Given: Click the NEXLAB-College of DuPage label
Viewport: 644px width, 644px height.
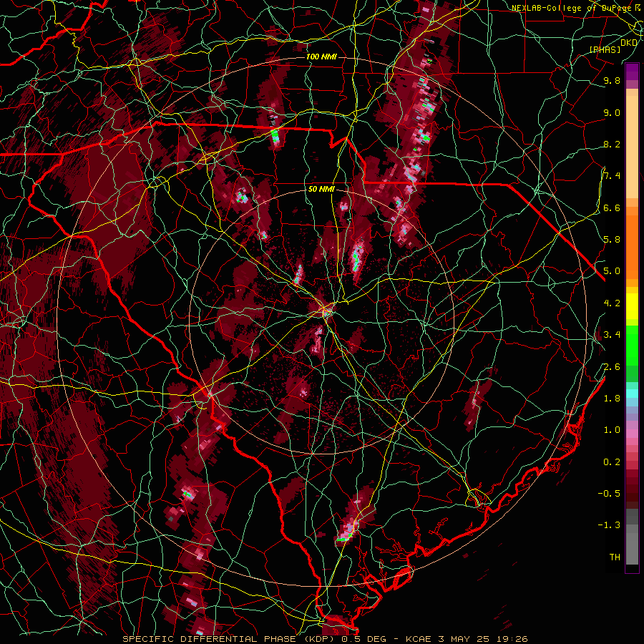Looking at the screenshot, I should pyautogui.click(x=573, y=8).
